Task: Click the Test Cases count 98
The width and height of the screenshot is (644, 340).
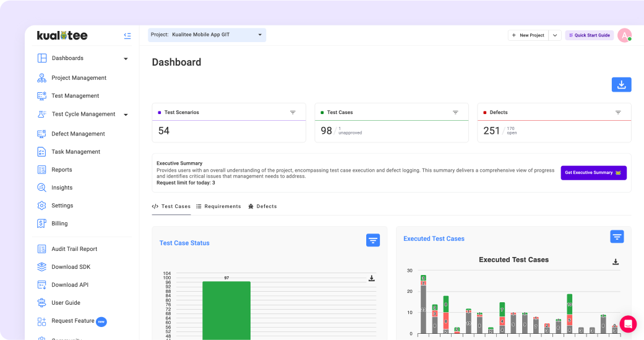Action: pyautogui.click(x=327, y=131)
